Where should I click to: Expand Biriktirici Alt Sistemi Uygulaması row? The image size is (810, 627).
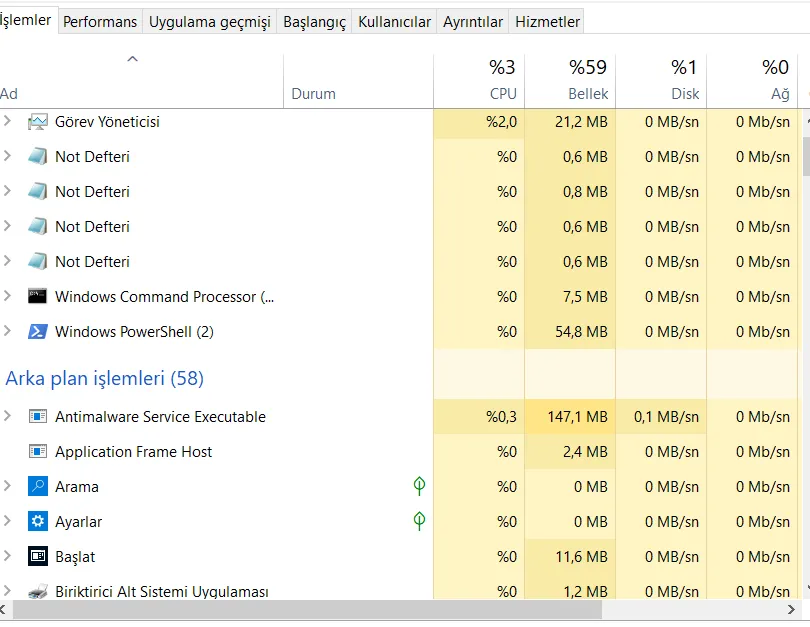7,591
